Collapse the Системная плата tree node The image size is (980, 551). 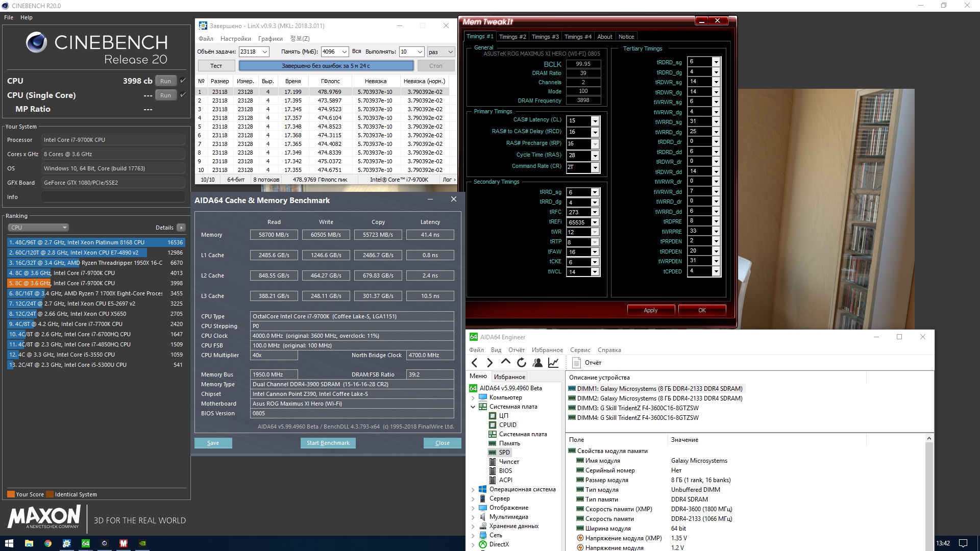[473, 407]
